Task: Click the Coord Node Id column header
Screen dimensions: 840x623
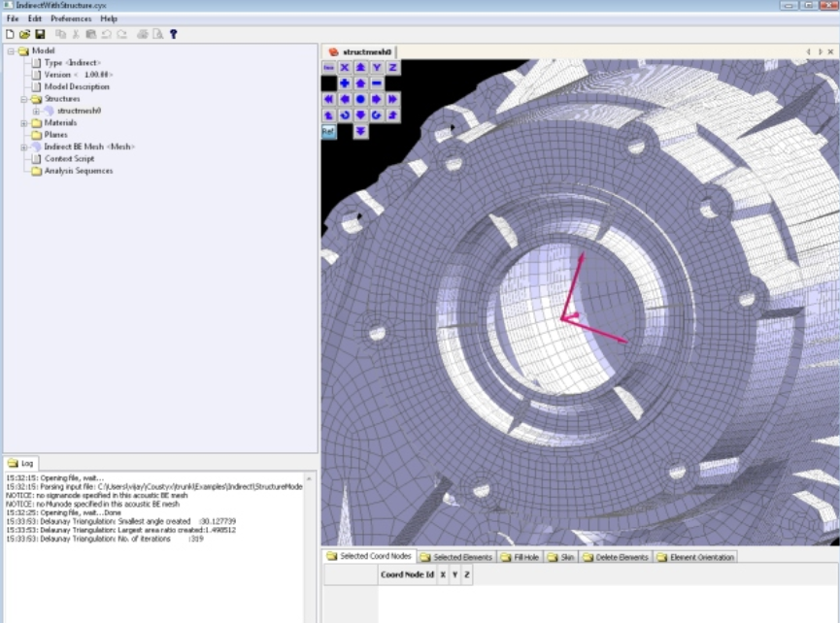Action: pyautogui.click(x=407, y=574)
